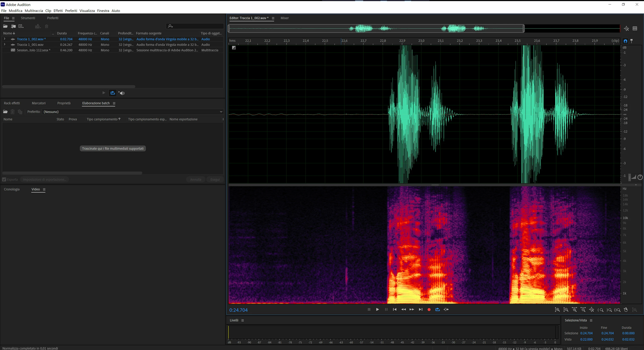Open the new file dropdown icon in Files panel
Viewport: 644px width, 350px height.
21,26
